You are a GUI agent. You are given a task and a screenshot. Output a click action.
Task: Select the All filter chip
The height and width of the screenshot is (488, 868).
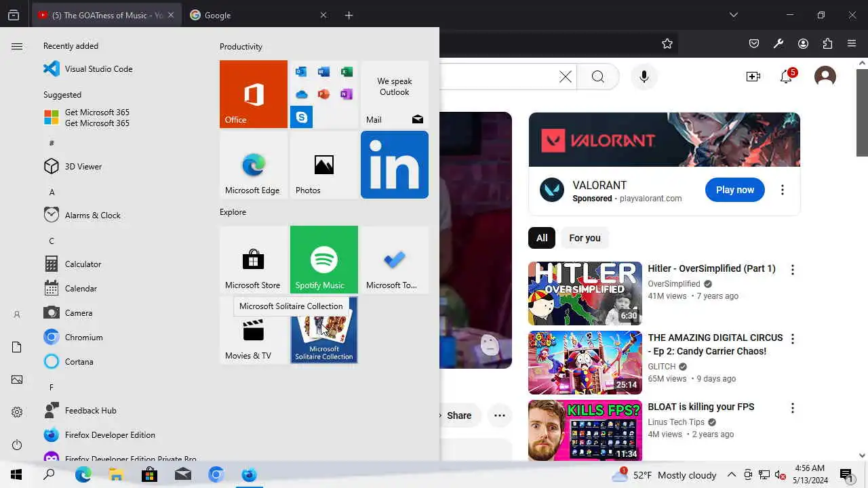(542, 238)
